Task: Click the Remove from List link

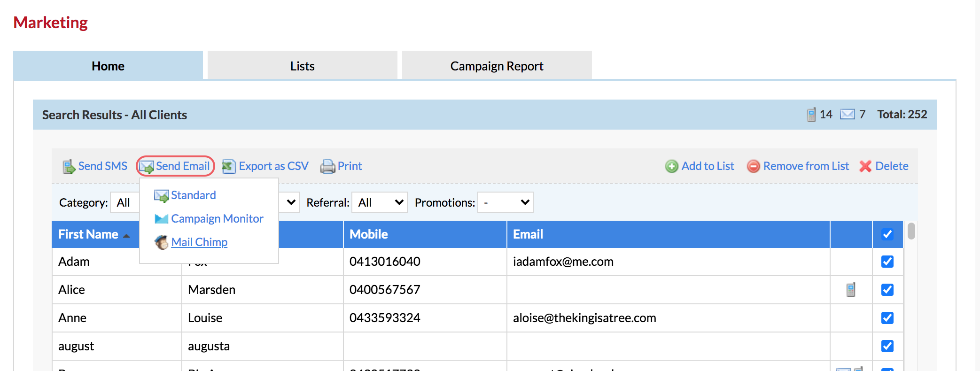Action: tap(806, 166)
